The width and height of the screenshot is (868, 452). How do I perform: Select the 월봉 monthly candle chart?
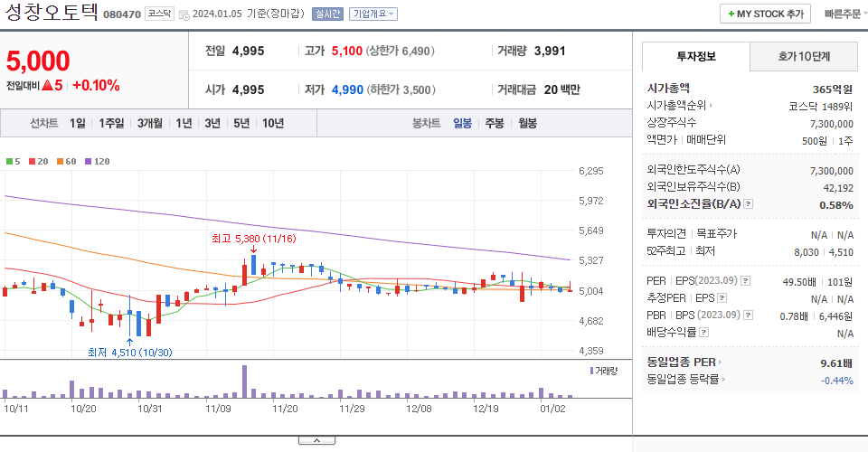[x=527, y=123]
